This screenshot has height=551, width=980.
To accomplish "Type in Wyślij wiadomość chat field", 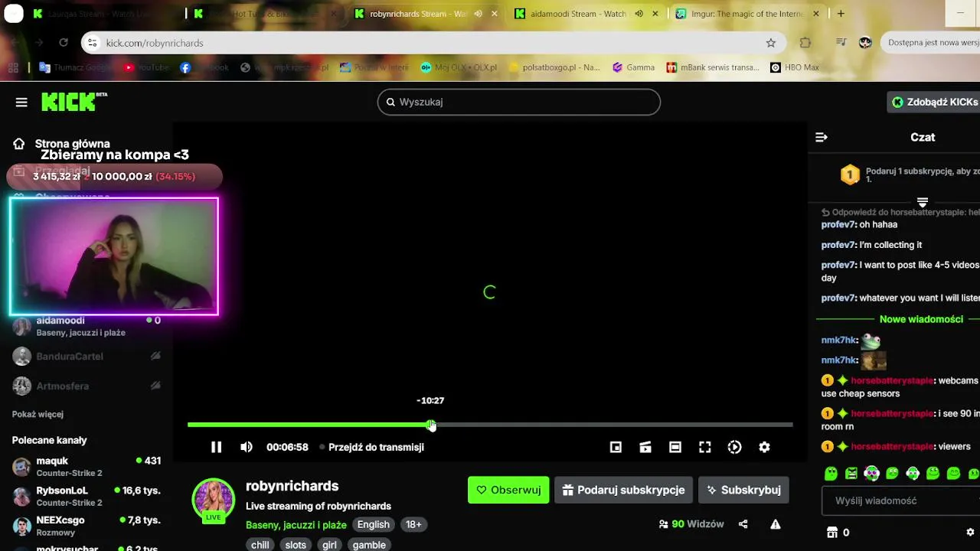I will [901, 500].
